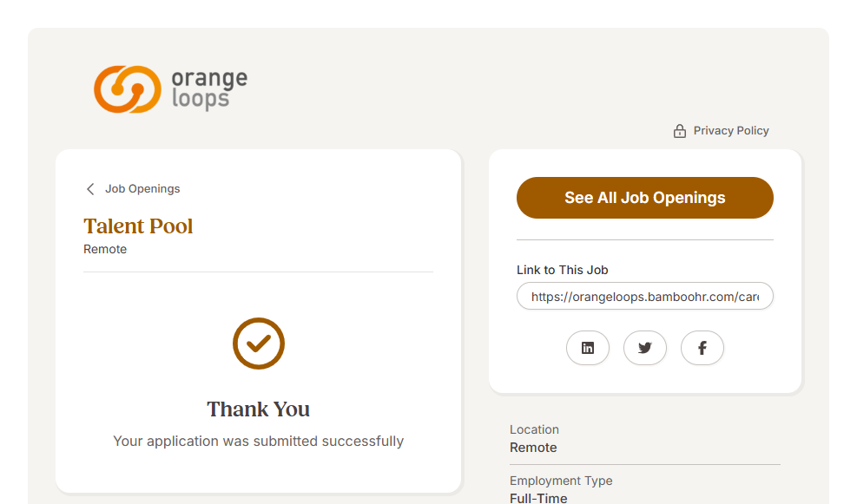Share this job on LinkedIn
857x504 pixels.
point(588,348)
